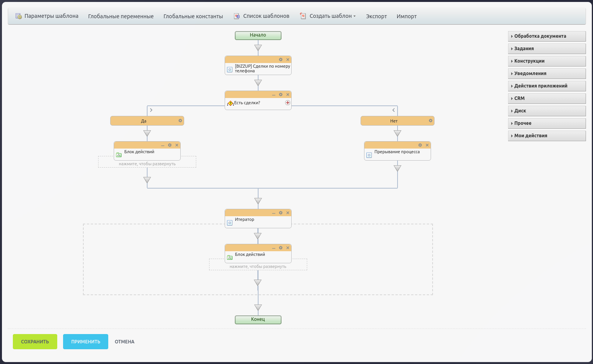Expand the CRM actions section
Viewport: 593px width, 364px height.
pyautogui.click(x=547, y=98)
